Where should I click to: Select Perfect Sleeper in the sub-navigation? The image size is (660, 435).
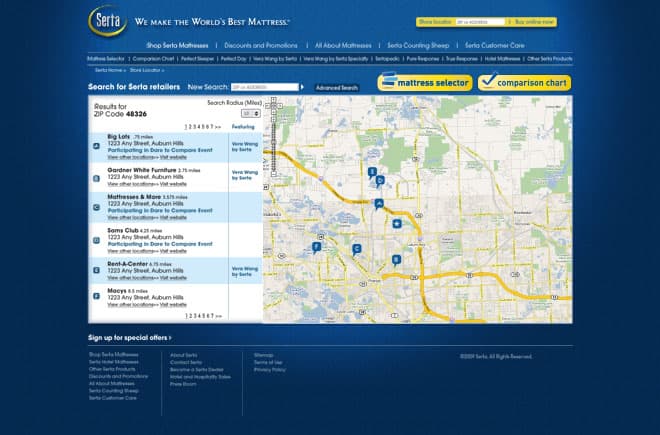197,59
